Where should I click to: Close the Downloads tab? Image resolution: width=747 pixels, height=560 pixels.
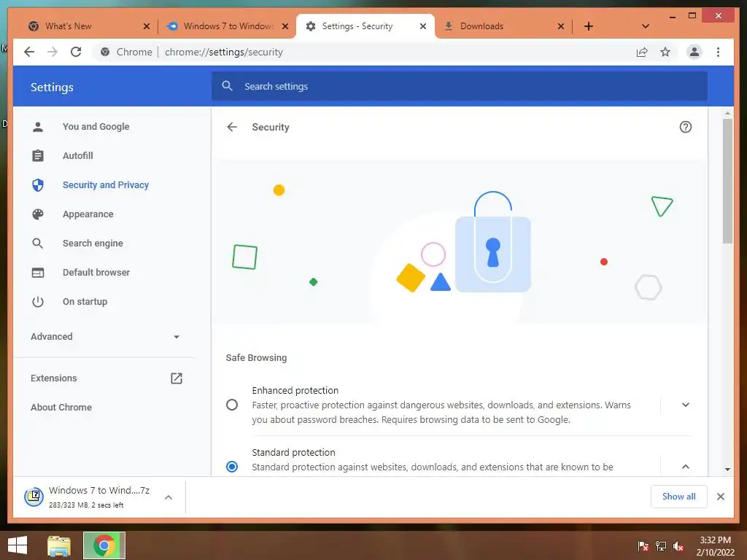point(561,26)
